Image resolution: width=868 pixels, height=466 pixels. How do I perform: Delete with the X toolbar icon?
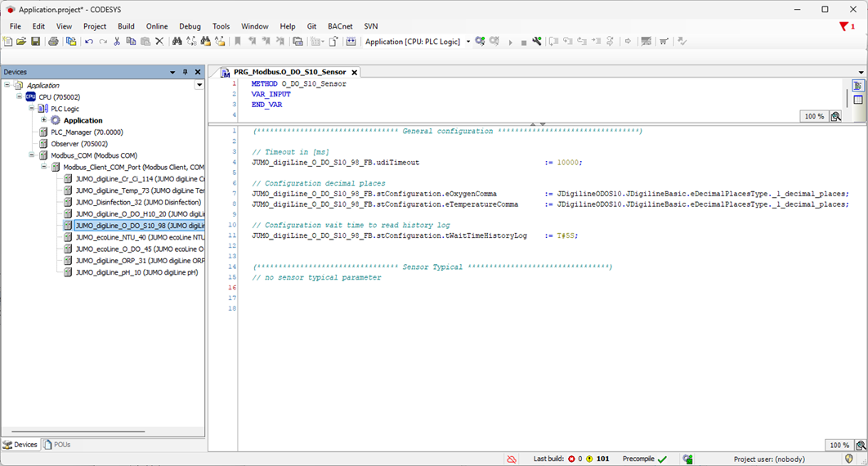(x=159, y=42)
